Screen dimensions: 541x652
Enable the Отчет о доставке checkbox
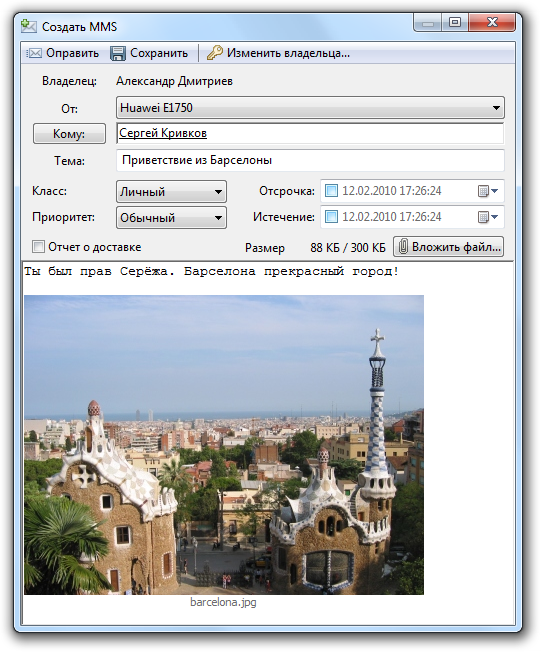point(38,247)
